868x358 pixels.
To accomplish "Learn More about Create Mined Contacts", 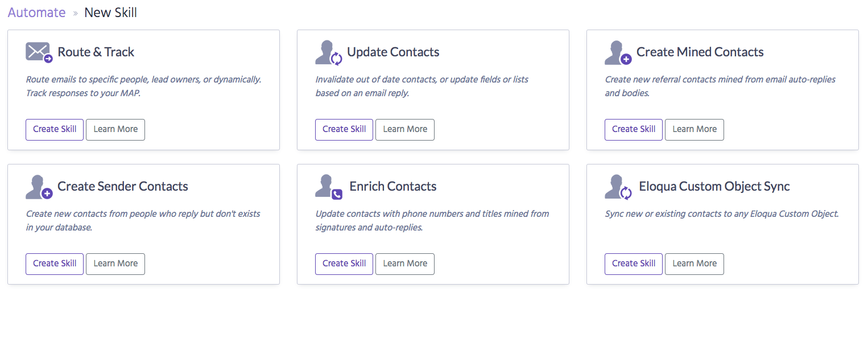I will click(x=695, y=129).
